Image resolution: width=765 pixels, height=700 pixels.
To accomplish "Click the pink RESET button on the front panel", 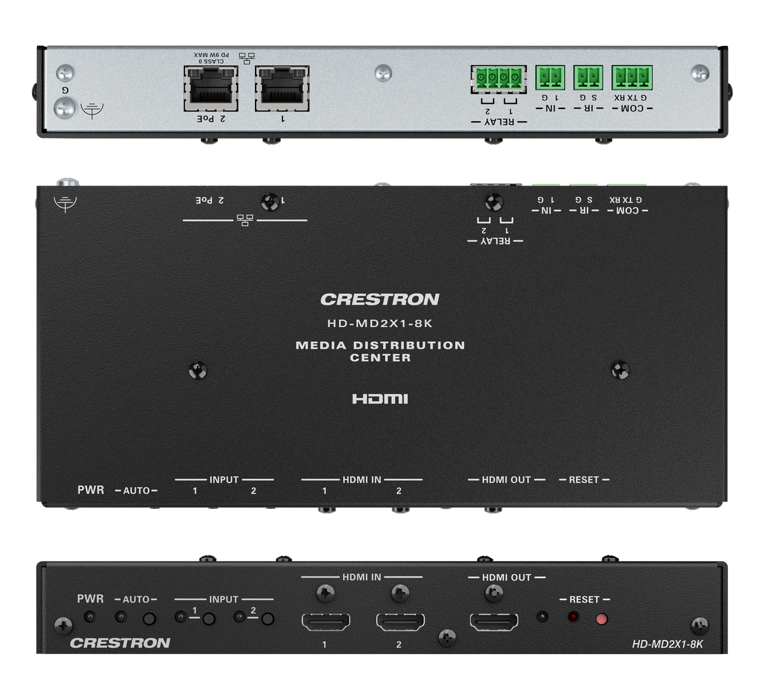I will pos(601,618).
